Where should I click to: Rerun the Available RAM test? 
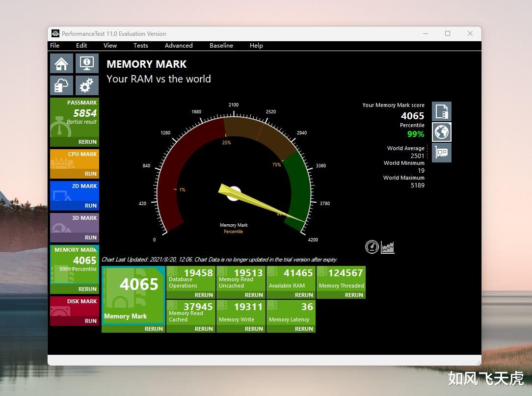(x=304, y=295)
